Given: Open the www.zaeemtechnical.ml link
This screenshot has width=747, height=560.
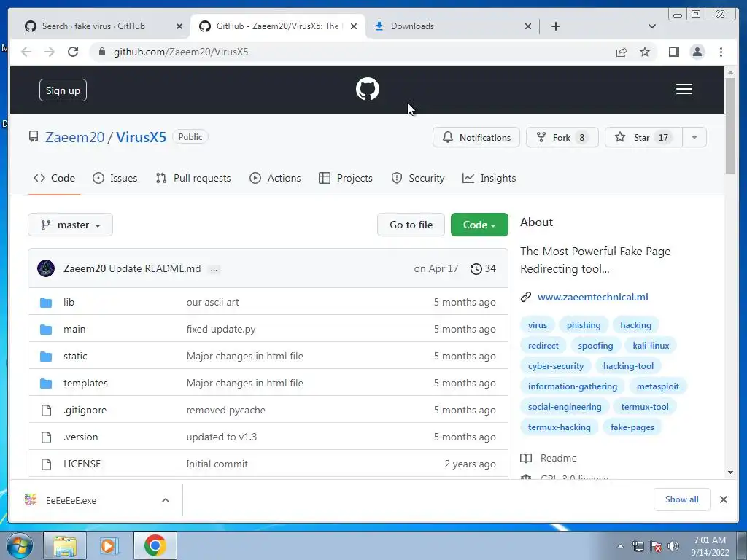Looking at the screenshot, I should tap(592, 297).
